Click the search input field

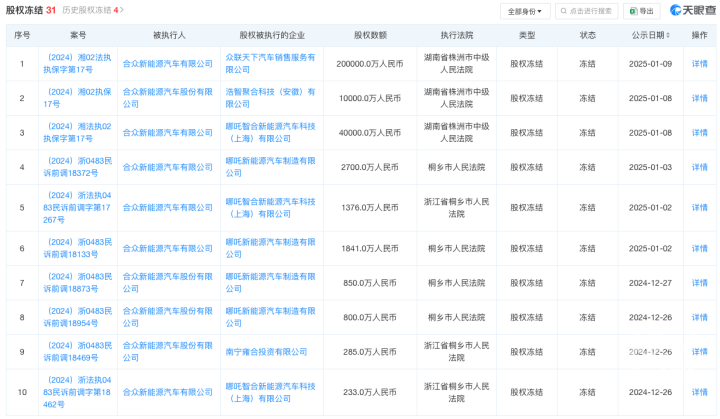pos(586,11)
